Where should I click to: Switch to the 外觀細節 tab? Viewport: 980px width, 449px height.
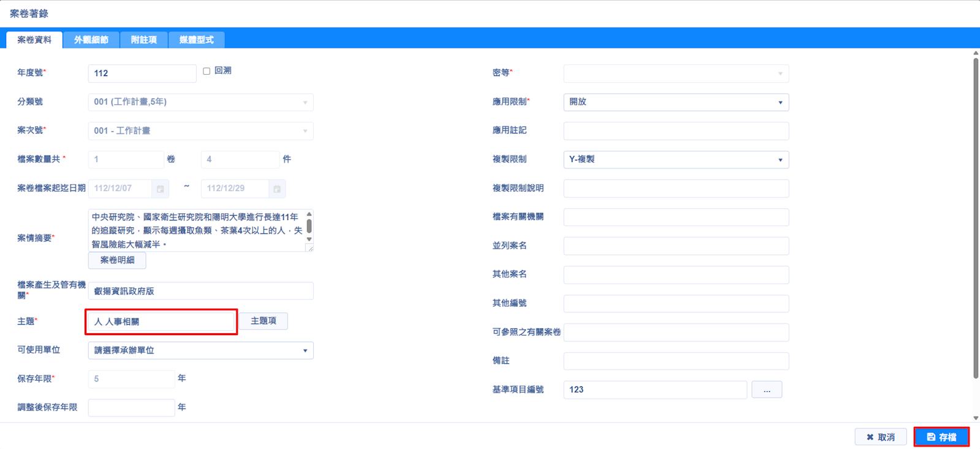(91, 40)
